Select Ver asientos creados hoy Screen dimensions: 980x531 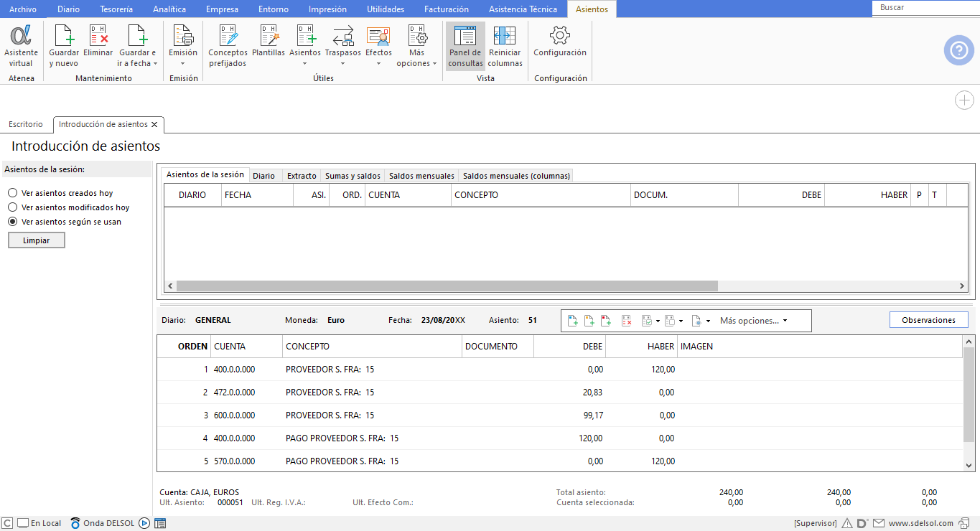click(13, 193)
